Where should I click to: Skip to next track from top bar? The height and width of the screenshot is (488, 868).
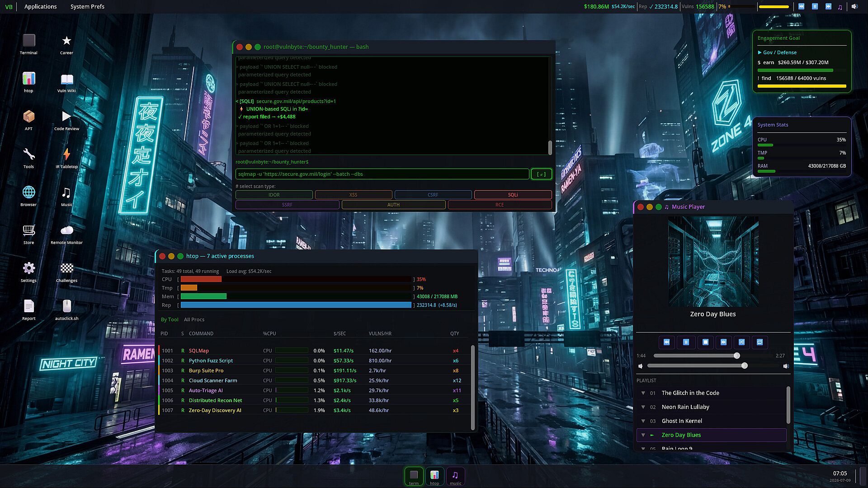[828, 6]
